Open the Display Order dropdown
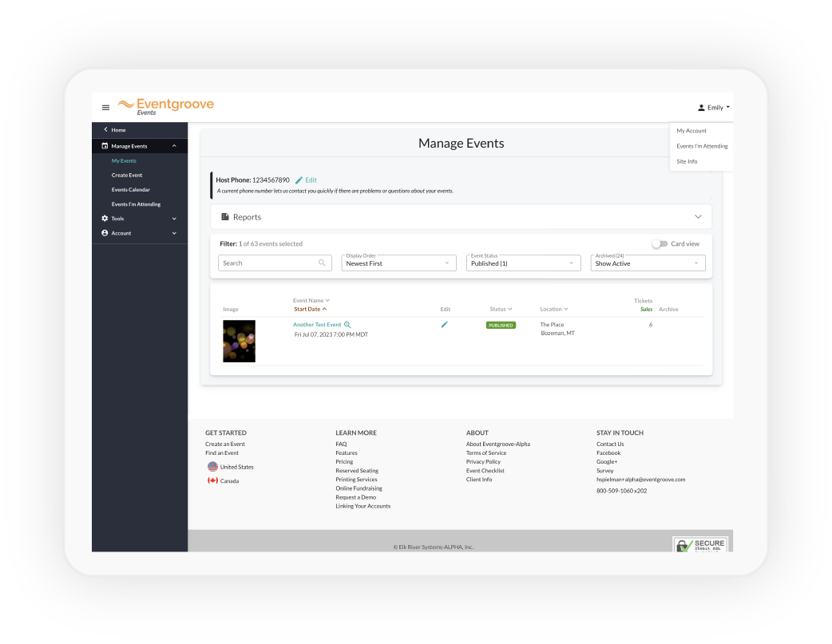832x644 pixels. (398, 263)
